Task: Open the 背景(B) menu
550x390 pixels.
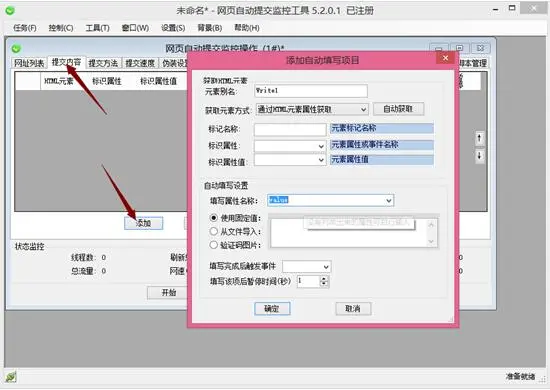Action: coord(210,28)
